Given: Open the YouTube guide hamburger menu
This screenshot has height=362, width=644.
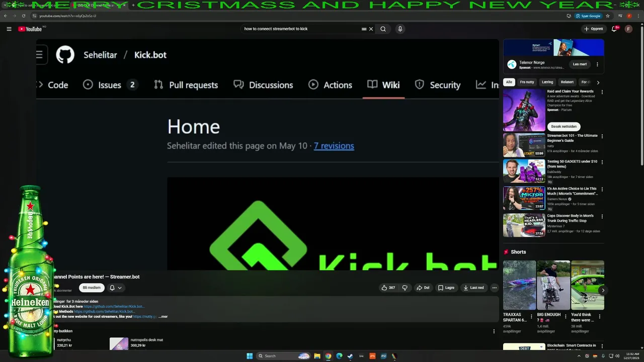Looking at the screenshot, I should click(x=9, y=29).
